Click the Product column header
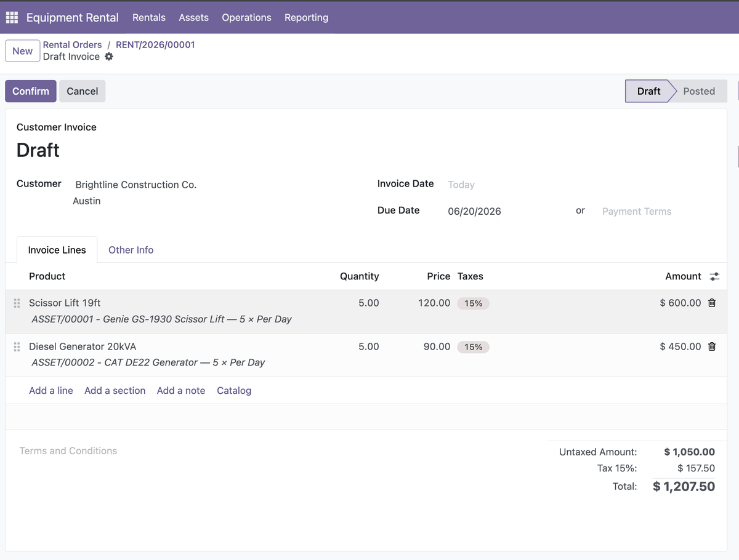This screenshot has height=560, width=739. 47,276
